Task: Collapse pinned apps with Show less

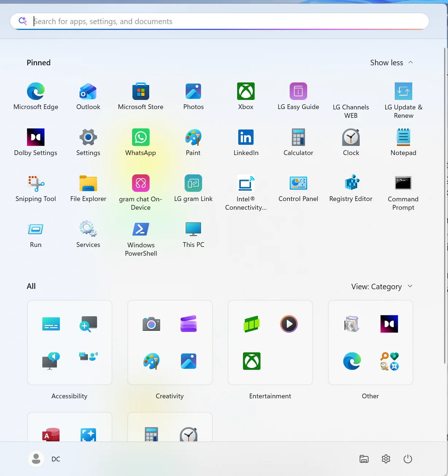Action: tap(391, 63)
